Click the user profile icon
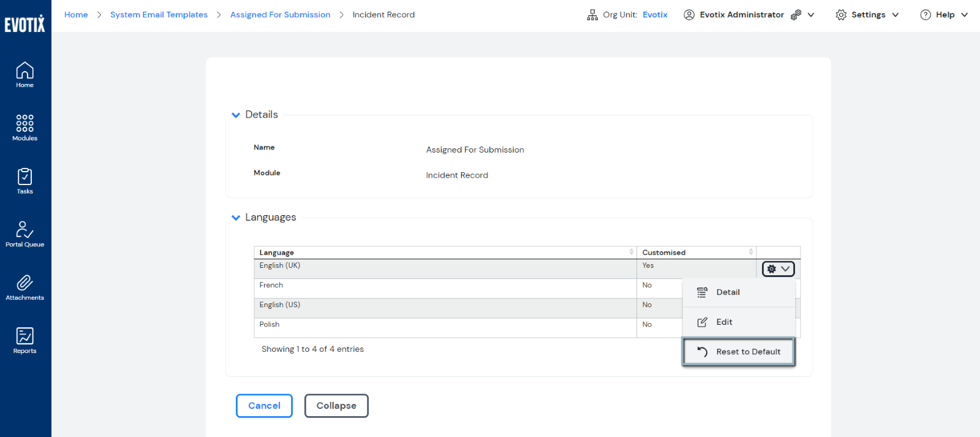 689,15
